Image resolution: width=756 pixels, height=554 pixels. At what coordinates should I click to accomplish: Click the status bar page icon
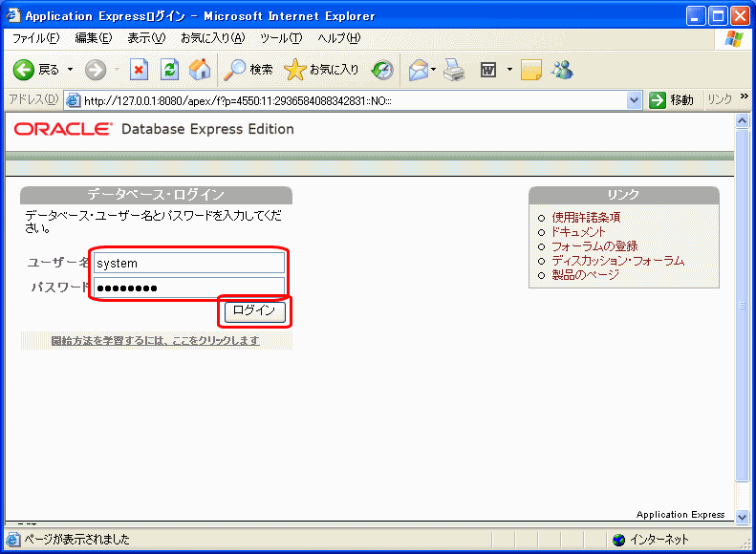click(x=13, y=539)
